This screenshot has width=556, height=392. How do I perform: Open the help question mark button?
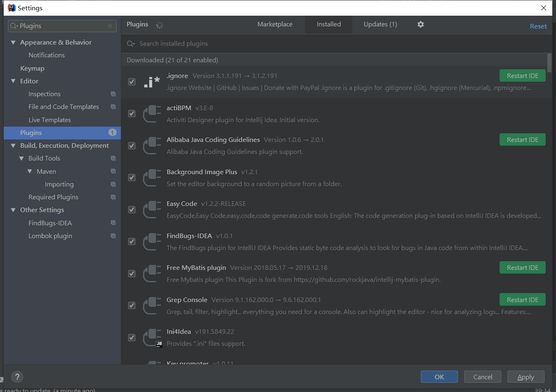[17, 377]
